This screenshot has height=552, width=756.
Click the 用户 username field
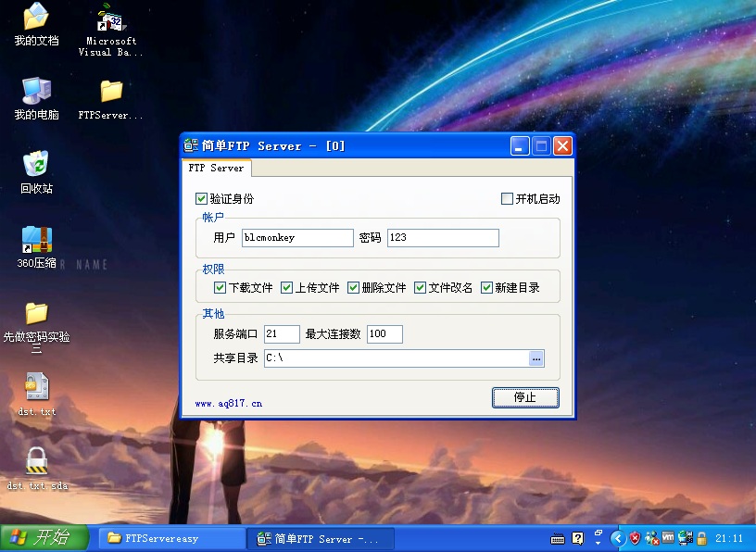coord(297,238)
